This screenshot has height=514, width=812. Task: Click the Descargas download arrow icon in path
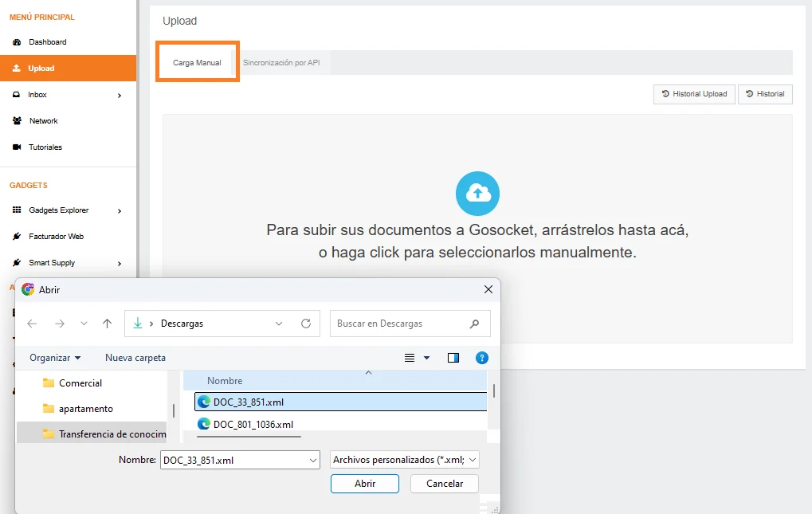point(138,324)
